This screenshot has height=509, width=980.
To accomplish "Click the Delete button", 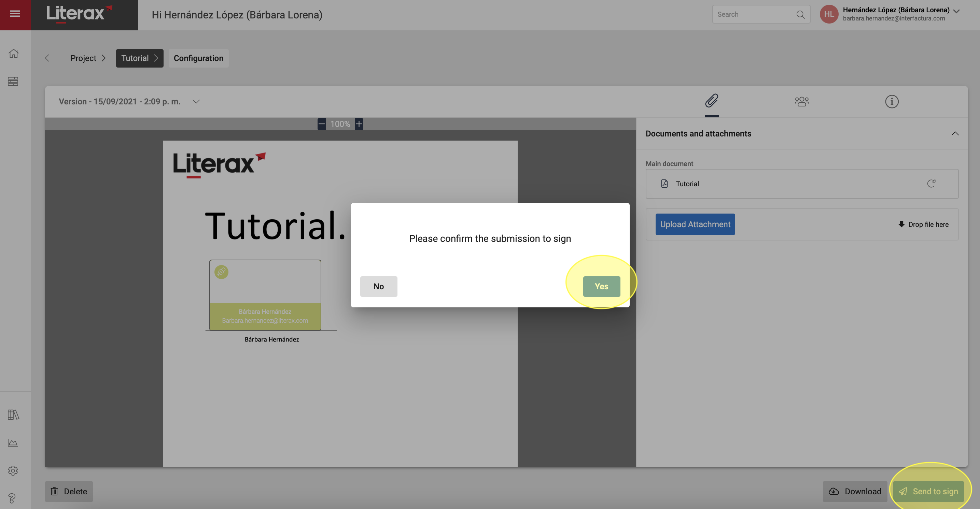I will click(x=69, y=491).
